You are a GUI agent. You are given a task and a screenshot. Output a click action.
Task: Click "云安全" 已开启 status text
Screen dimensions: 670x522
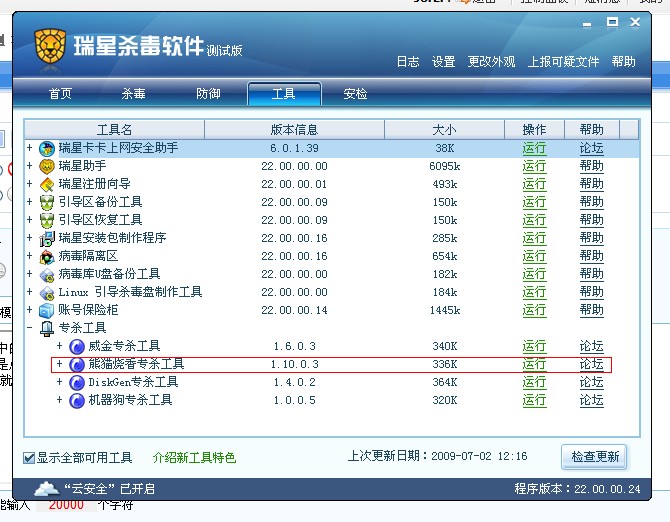pyautogui.click(x=109, y=489)
